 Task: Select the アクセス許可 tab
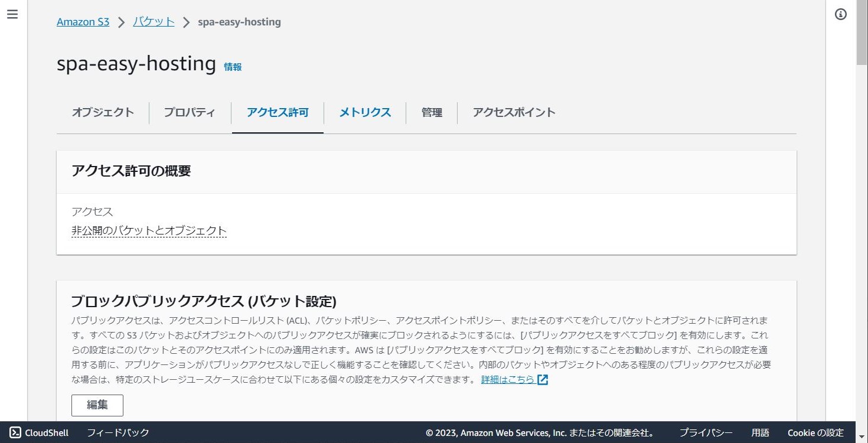coord(278,112)
